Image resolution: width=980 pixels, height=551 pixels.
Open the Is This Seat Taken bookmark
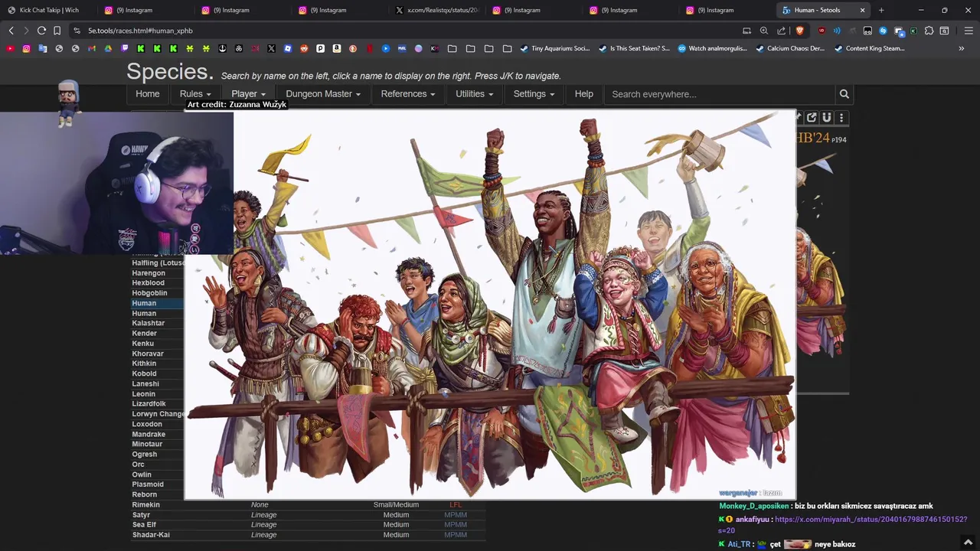tap(634, 48)
